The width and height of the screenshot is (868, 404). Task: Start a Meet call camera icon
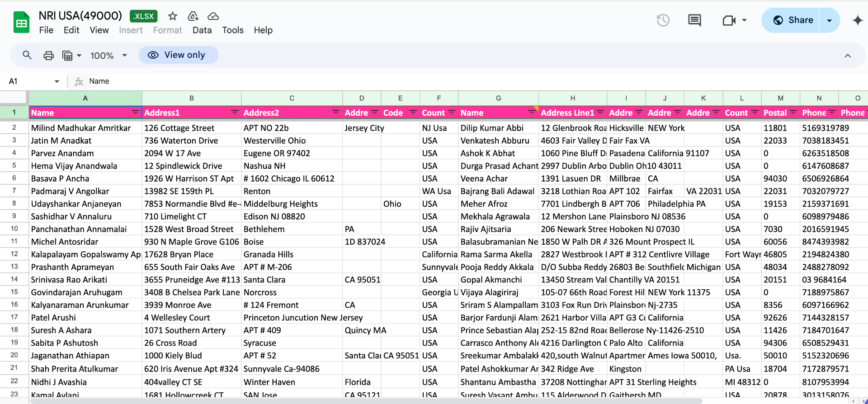(729, 20)
